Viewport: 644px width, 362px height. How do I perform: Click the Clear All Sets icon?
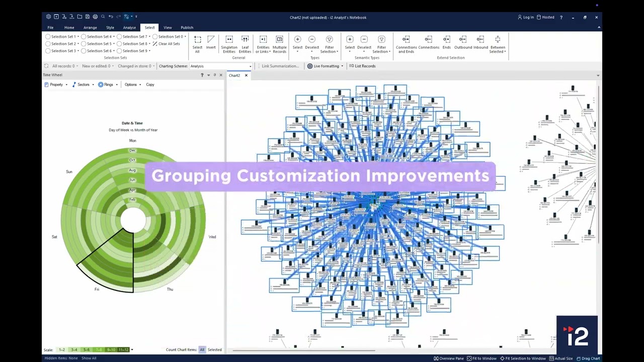pyautogui.click(x=155, y=44)
